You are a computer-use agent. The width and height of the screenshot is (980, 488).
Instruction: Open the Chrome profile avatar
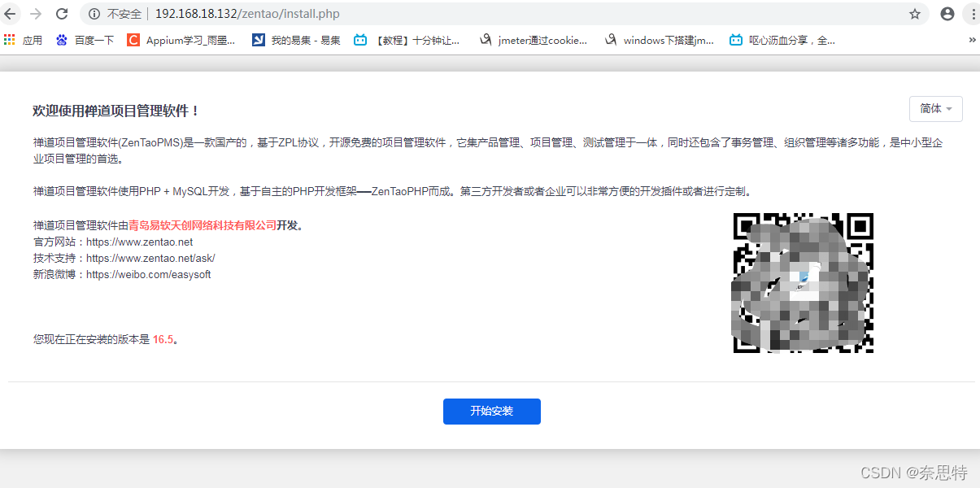coord(947,14)
